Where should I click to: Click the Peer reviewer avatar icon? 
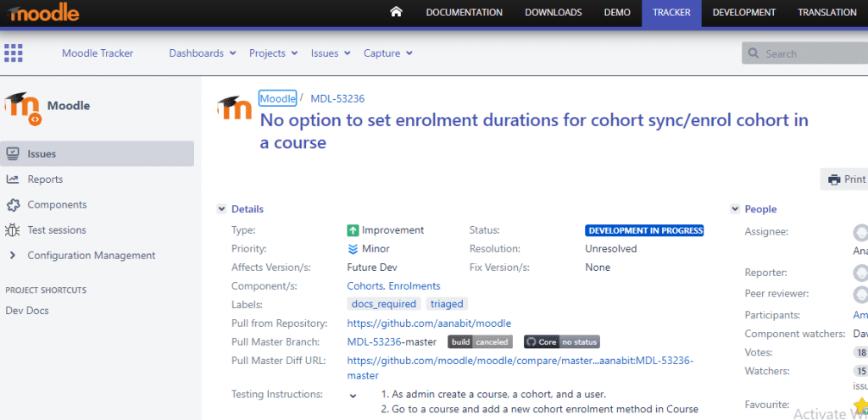(860, 294)
